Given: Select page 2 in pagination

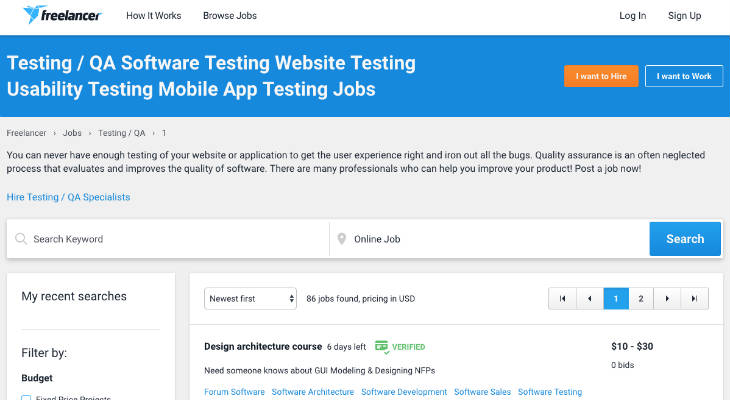Looking at the screenshot, I should click(x=641, y=298).
